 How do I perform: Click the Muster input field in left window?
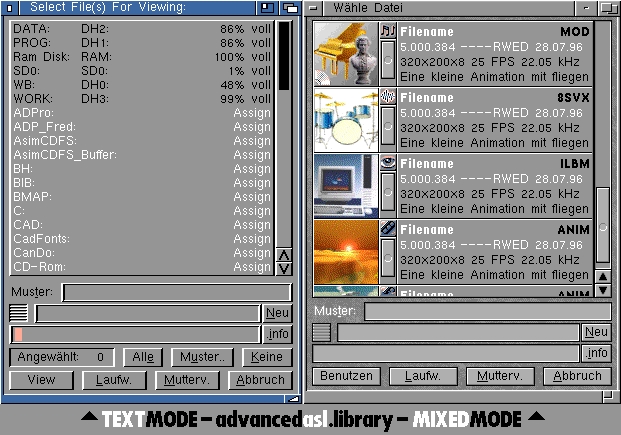(177, 292)
